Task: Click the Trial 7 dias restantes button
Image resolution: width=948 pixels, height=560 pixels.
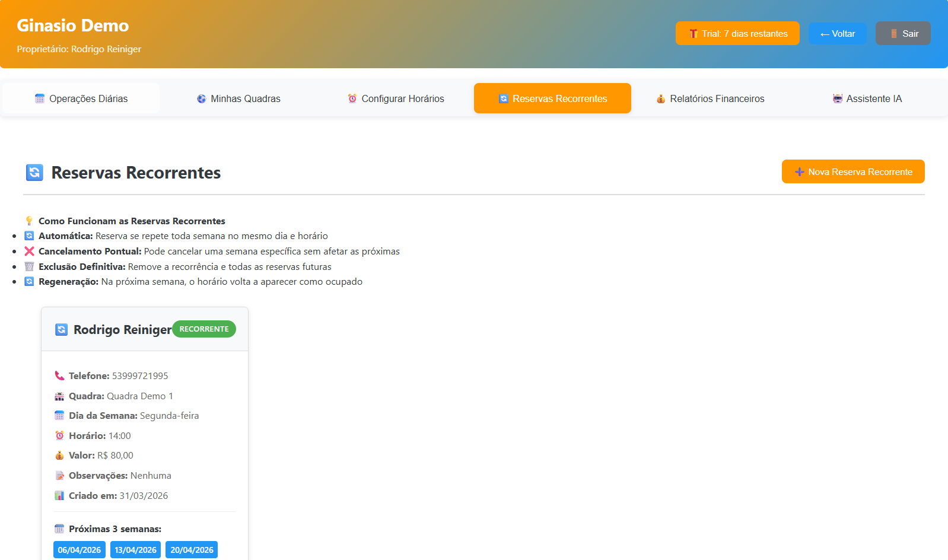Action: point(737,34)
